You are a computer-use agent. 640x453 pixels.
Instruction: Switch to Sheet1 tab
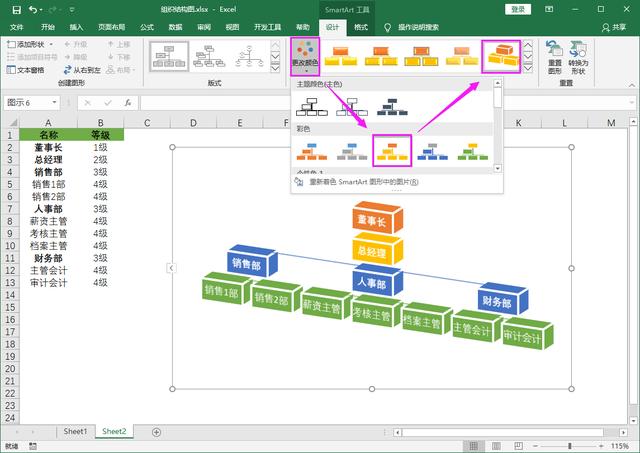click(x=75, y=431)
